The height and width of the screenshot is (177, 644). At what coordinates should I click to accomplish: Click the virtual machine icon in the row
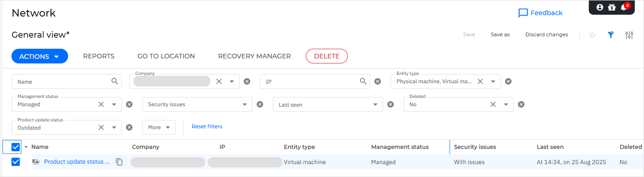[x=36, y=162]
